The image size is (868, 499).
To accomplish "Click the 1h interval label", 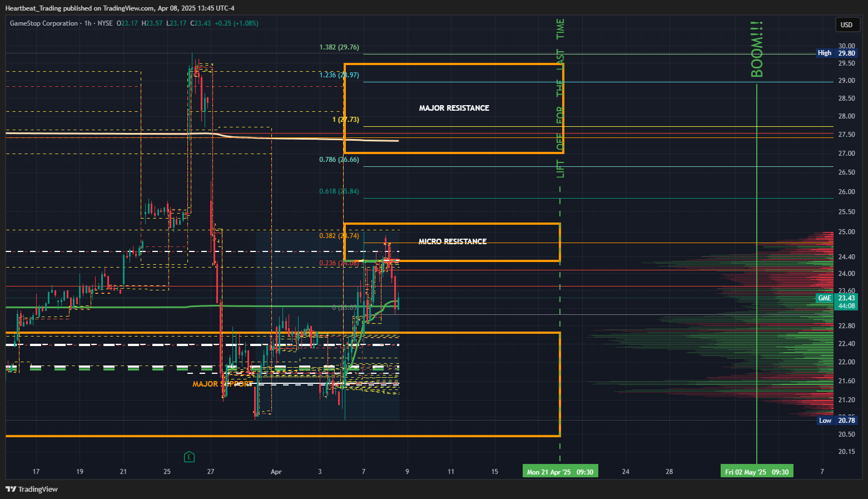I will 88,23.
